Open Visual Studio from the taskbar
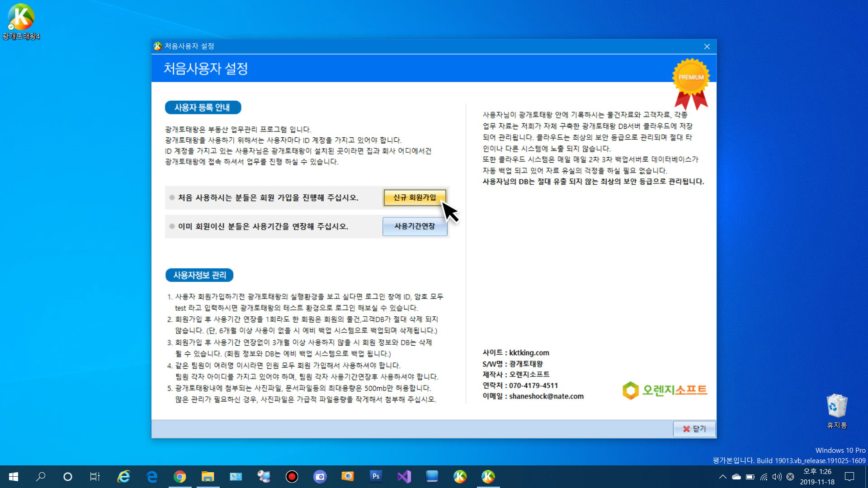Screen dimensions: 868x488 tap(404, 476)
